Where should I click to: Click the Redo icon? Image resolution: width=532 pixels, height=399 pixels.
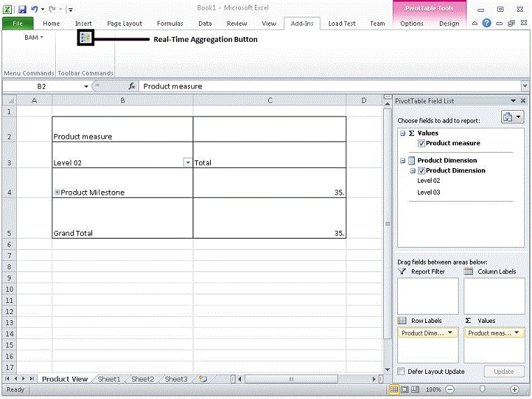pos(52,9)
